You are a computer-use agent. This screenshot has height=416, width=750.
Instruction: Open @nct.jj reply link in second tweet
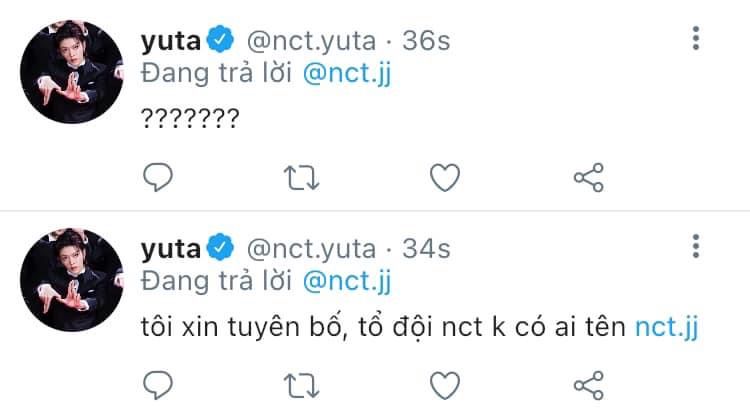pos(344,279)
